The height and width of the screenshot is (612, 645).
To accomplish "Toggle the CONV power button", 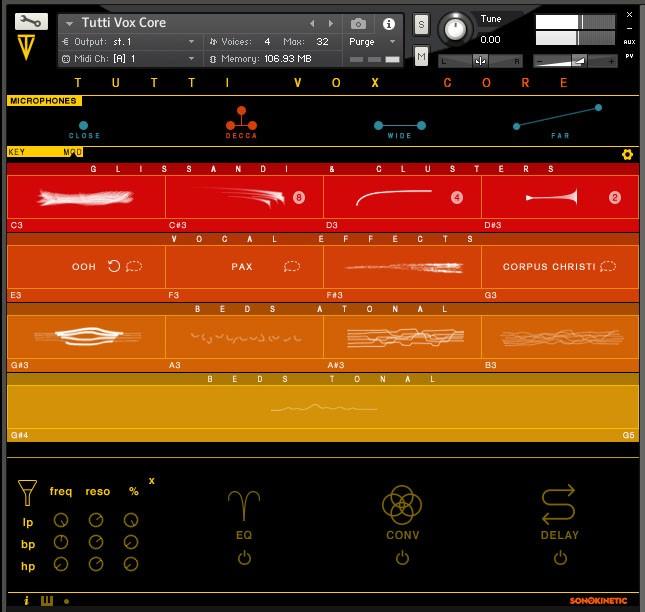I will coord(402,558).
